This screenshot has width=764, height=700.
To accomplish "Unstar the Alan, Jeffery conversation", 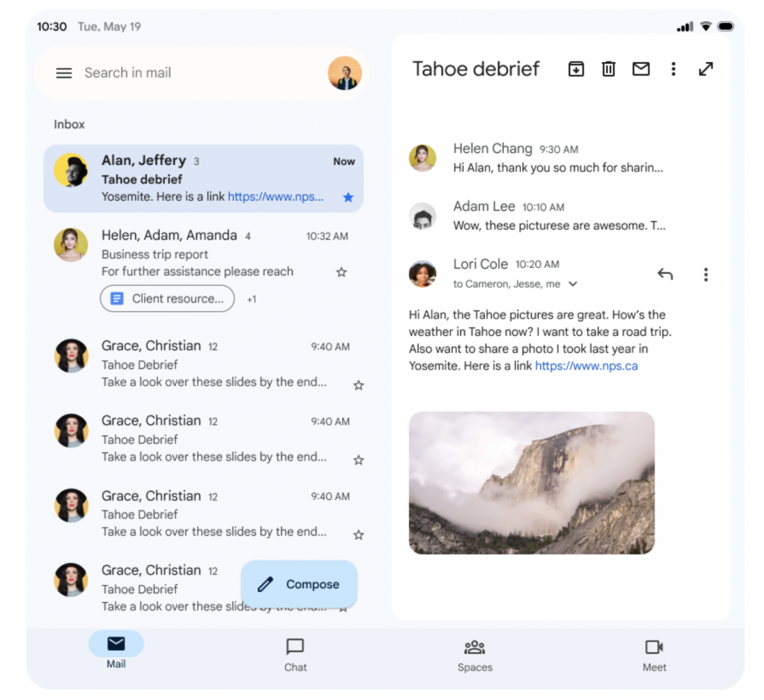I will click(x=348, y=197).
